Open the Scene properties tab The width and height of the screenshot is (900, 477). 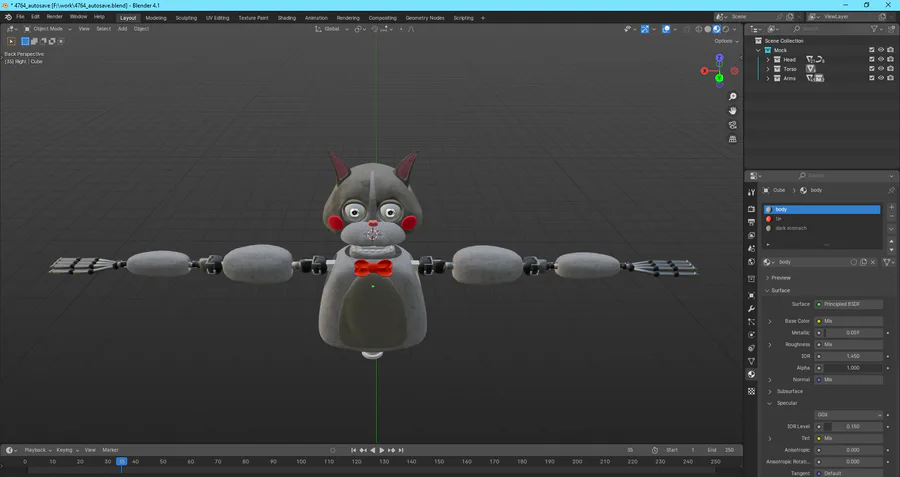751,249
